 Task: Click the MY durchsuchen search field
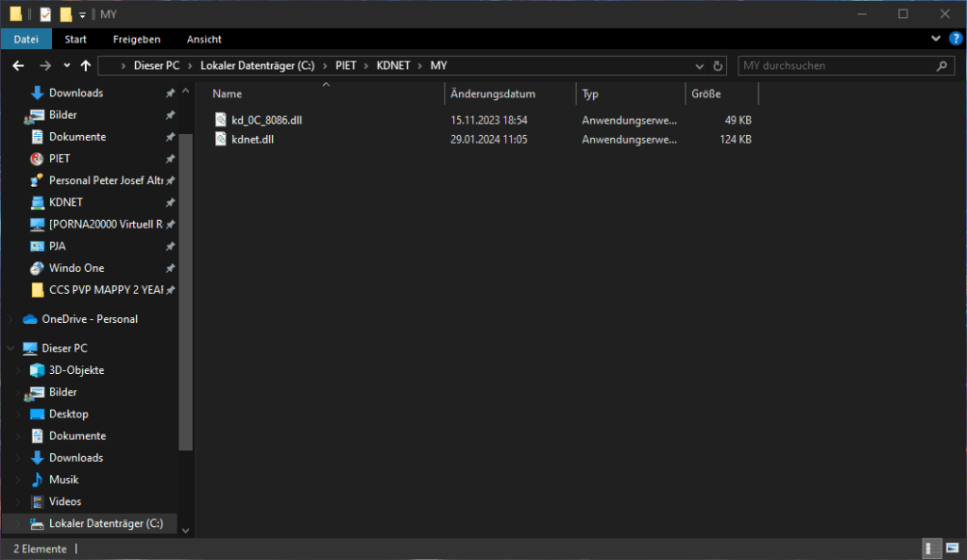[x=836, y=66]
